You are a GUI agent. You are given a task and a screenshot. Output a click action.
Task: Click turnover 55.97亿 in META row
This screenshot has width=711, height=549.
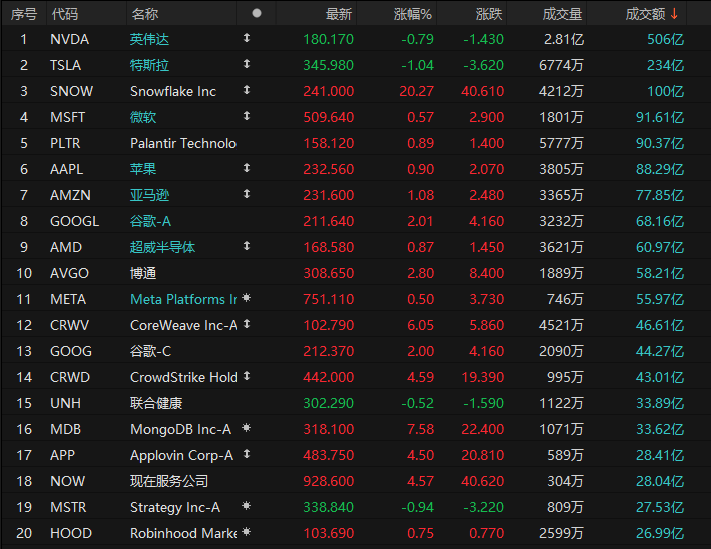[660, 299]
